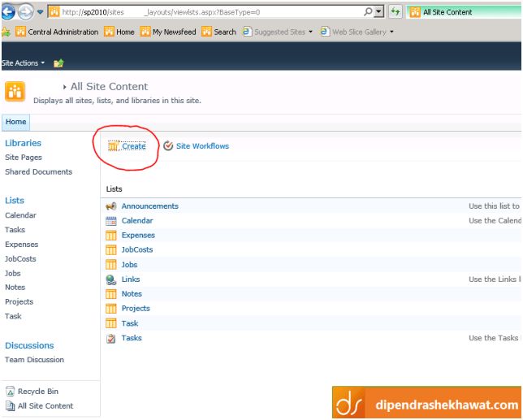This screenshot has height=420, width=523.
Task: Click the browser Forward arrow button
Action: coord(26,12)
